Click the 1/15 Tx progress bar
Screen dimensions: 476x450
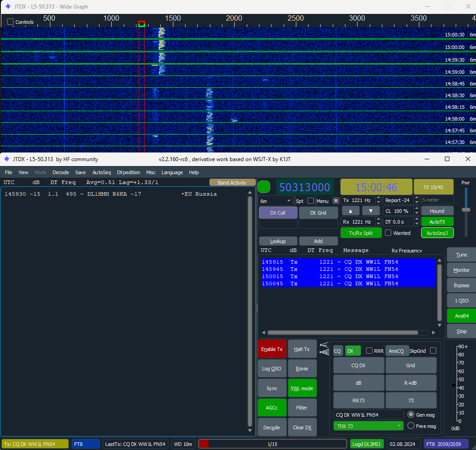[x=272, y=444]
